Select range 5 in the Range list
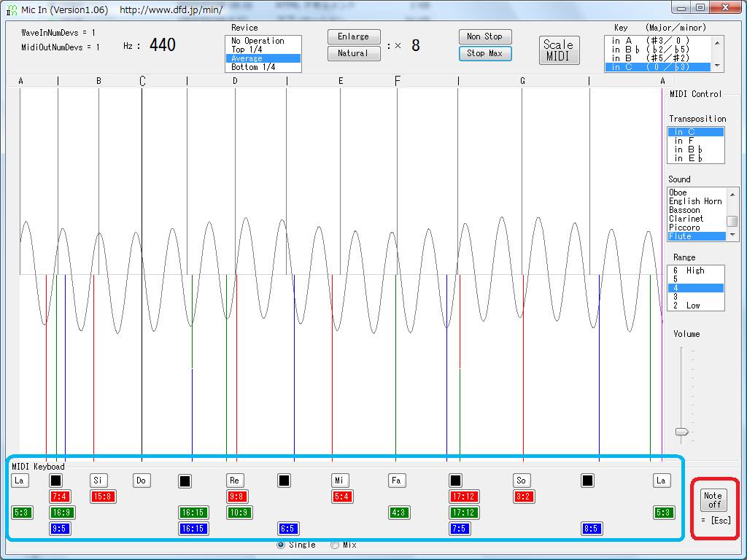Viewport: 747px width, 560px height. pos(695,279)
